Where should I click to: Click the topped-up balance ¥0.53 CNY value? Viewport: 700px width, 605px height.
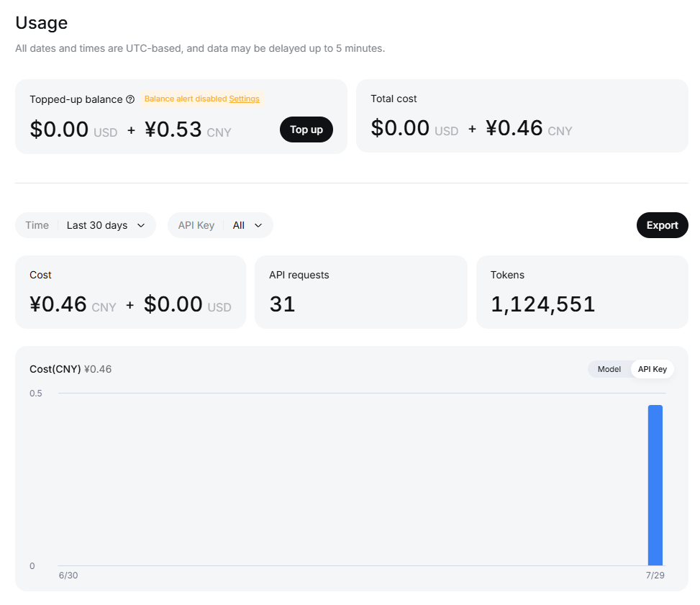tap(188, 129)
